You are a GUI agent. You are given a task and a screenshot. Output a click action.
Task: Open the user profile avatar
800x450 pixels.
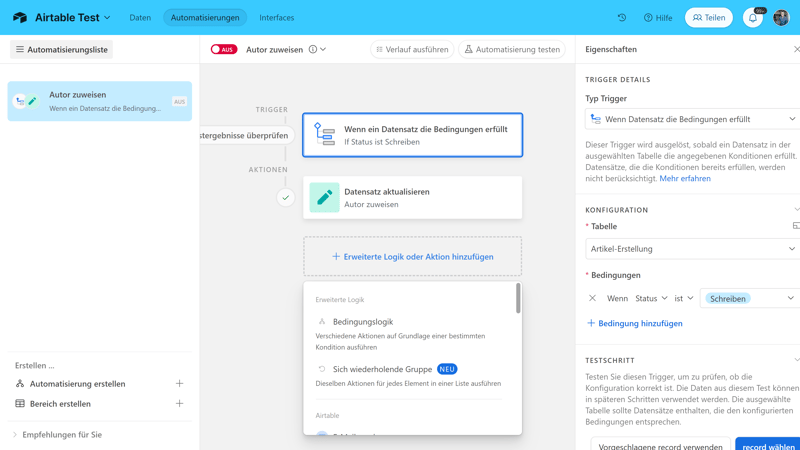(x=781, y=17)
